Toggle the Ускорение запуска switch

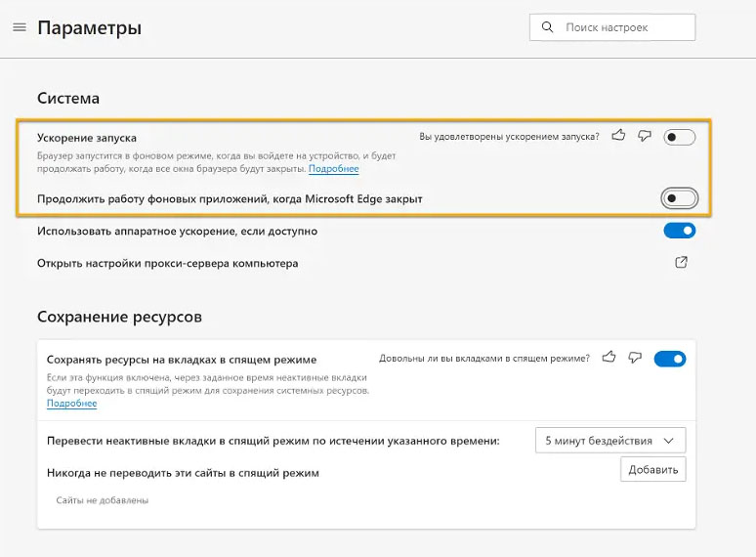pos(680,138)
